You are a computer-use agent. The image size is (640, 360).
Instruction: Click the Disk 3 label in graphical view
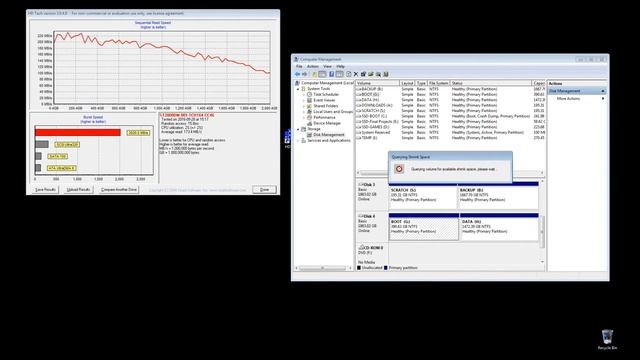point(372,195)
